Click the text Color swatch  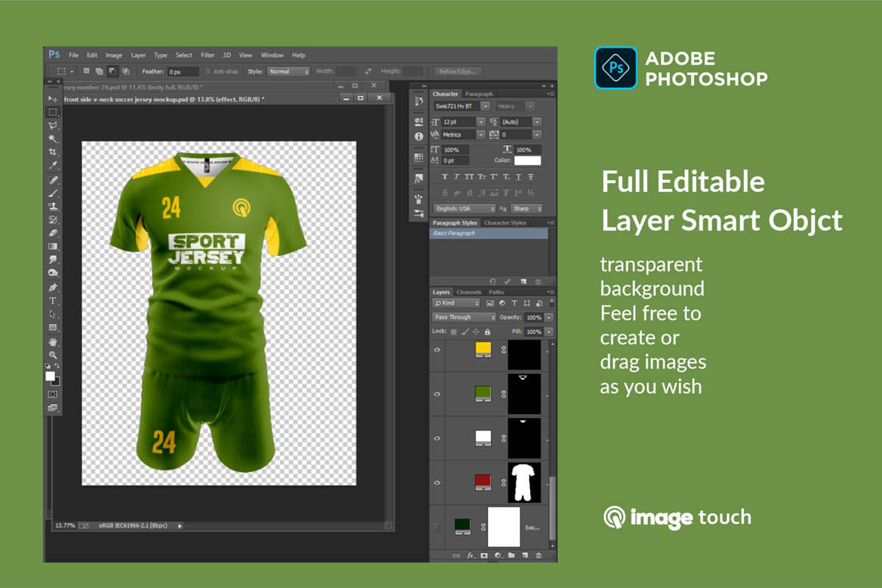click(528, 160)
